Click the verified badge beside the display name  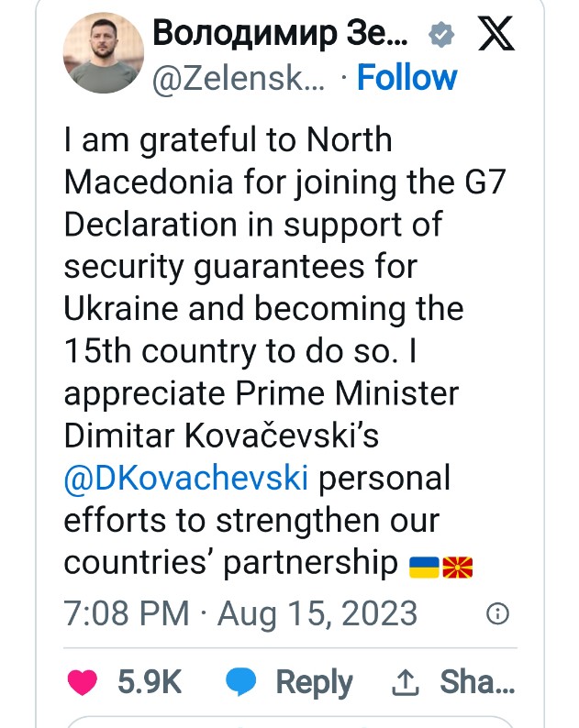(x=440, y=34)
